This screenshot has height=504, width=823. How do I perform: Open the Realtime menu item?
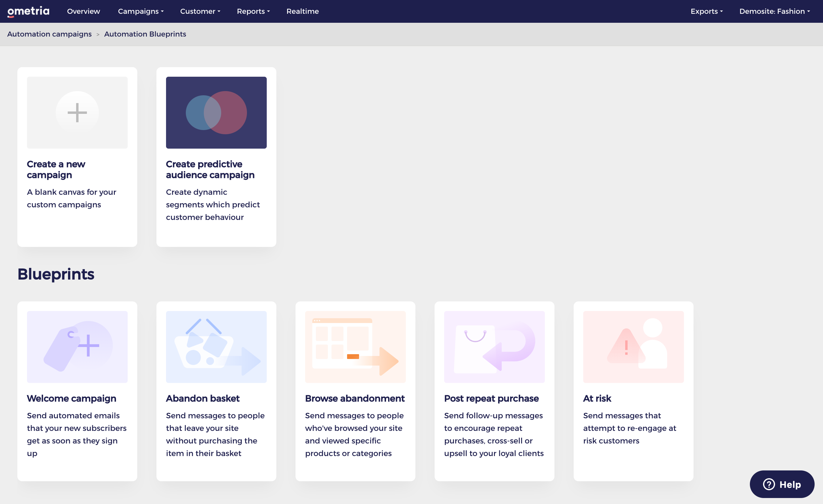302,11
